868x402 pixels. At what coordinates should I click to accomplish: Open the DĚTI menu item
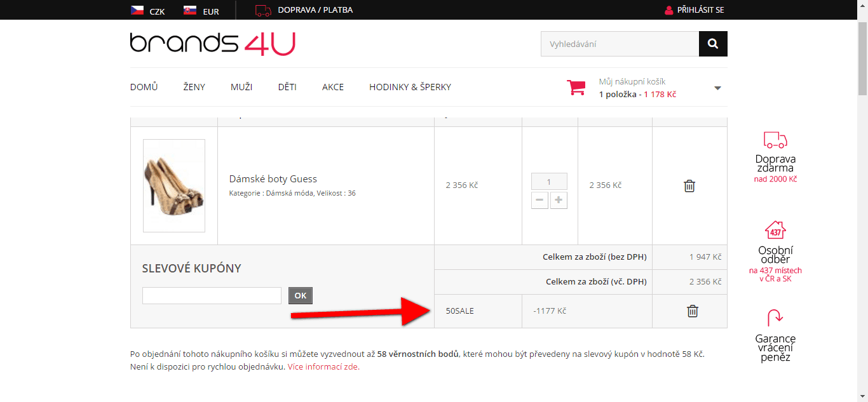coord(287,87)
